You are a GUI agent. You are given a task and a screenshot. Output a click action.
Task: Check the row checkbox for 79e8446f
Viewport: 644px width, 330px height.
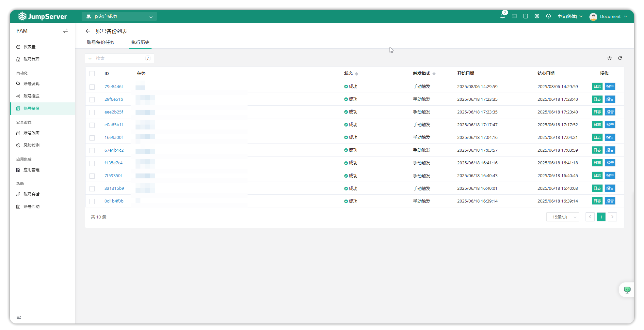click(x=92, y=87)
